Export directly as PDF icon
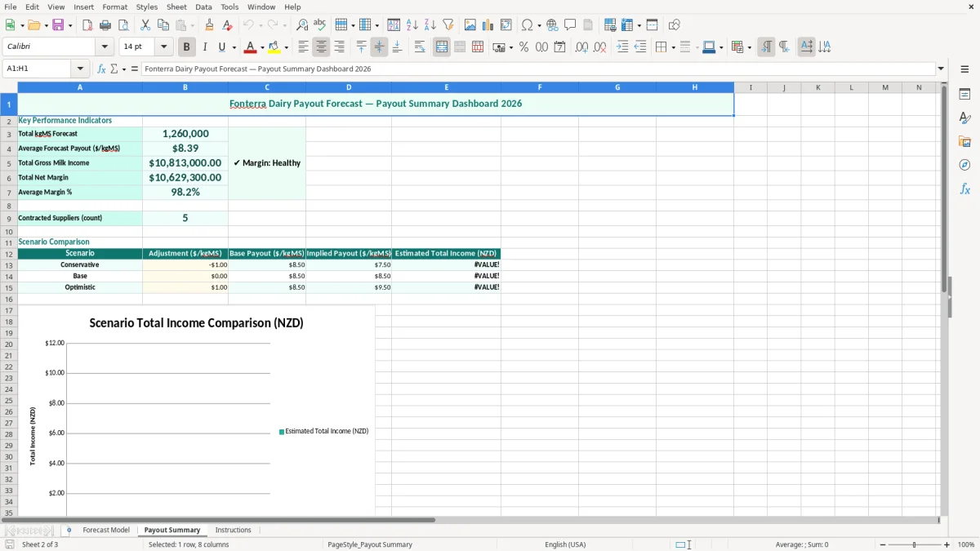The image size is (980, 551). pos(87,25)
